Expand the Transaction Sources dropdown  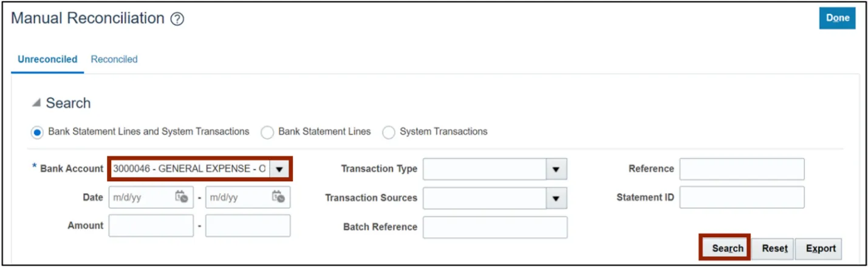point(556,198)
